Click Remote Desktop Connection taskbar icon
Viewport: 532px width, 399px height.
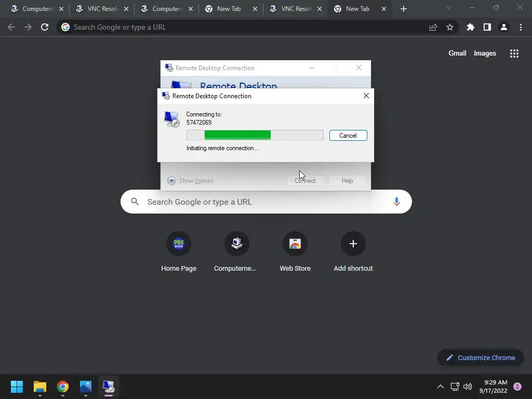109,387
